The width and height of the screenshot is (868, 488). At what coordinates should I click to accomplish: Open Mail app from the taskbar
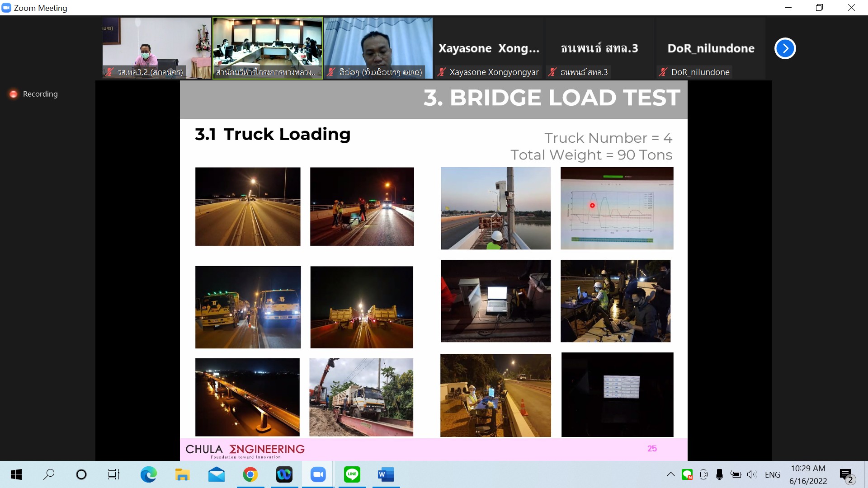(216, 474)
